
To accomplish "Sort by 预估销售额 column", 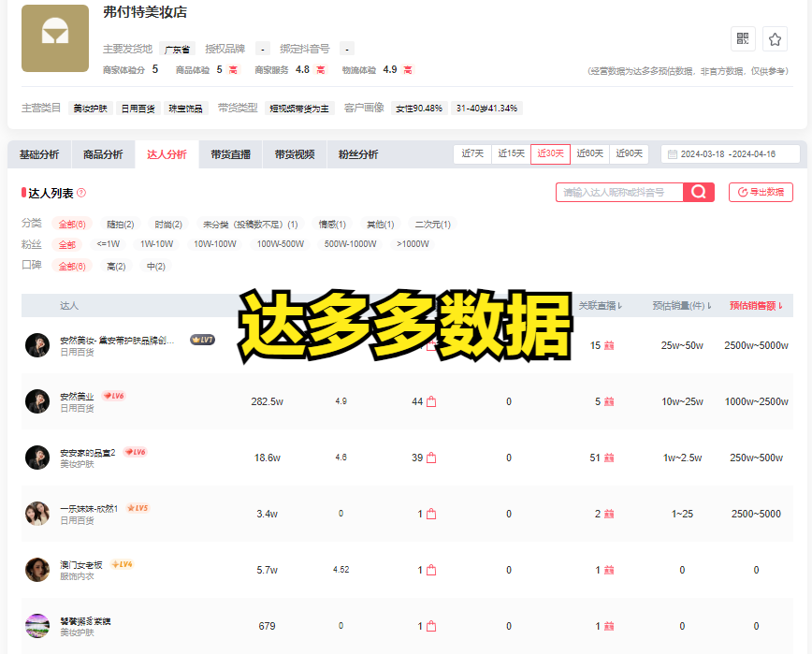I will coord(756,305).
